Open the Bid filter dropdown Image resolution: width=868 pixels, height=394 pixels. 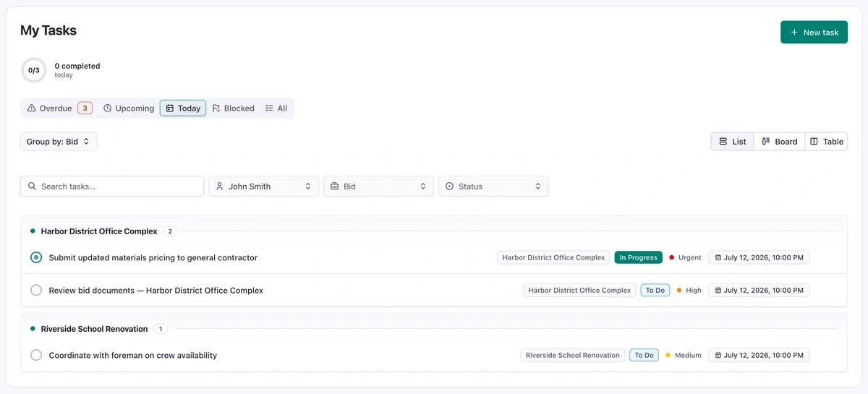coord(379,187)
